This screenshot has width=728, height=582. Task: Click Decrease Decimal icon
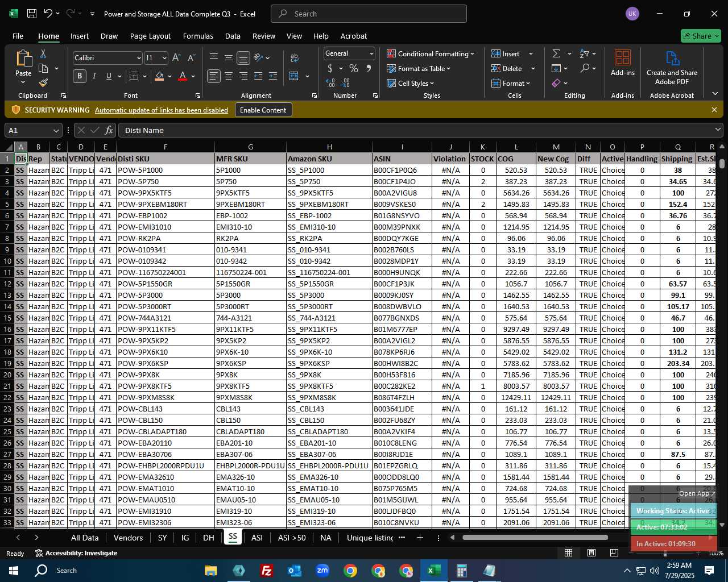[x=345, y=83]
